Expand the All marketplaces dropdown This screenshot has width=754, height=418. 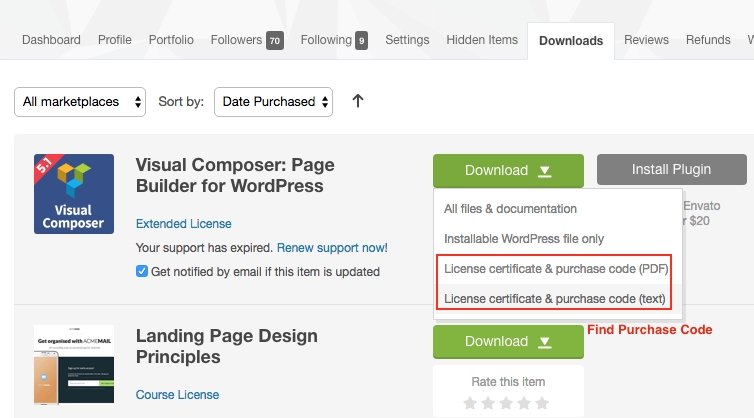(80, 101)
